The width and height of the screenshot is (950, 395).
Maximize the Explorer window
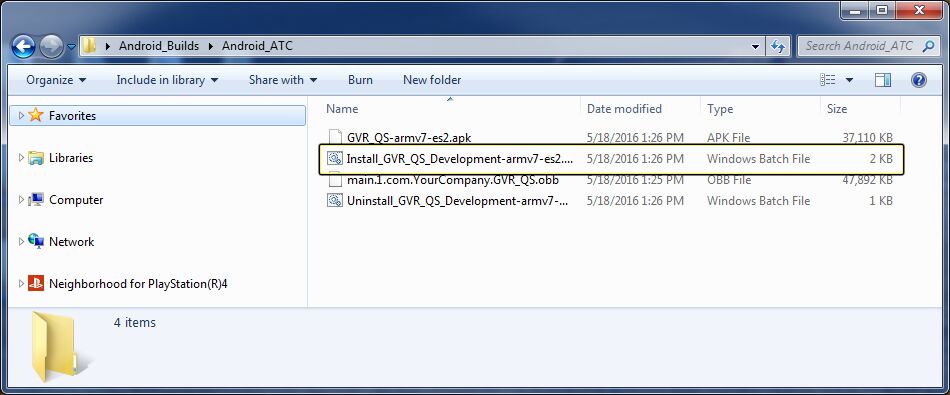coord(883,9)
